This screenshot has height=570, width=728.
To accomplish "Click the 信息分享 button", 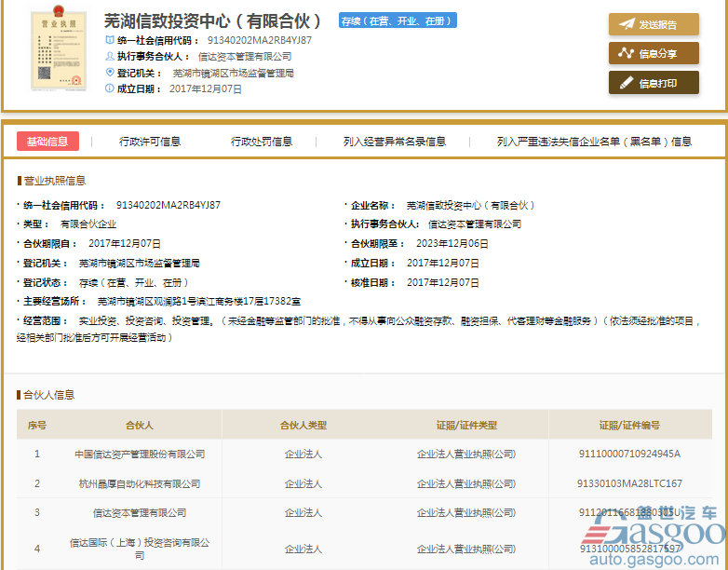I will (x=654, y=53).
